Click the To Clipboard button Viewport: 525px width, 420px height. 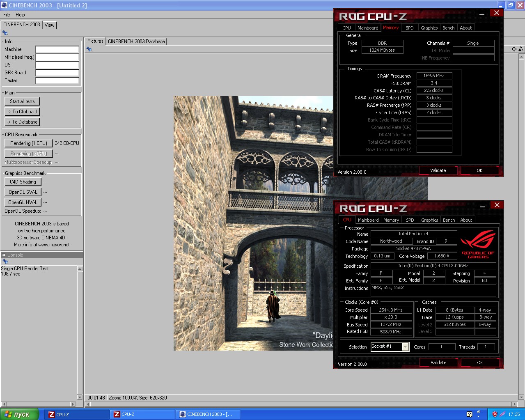[22, 112]
